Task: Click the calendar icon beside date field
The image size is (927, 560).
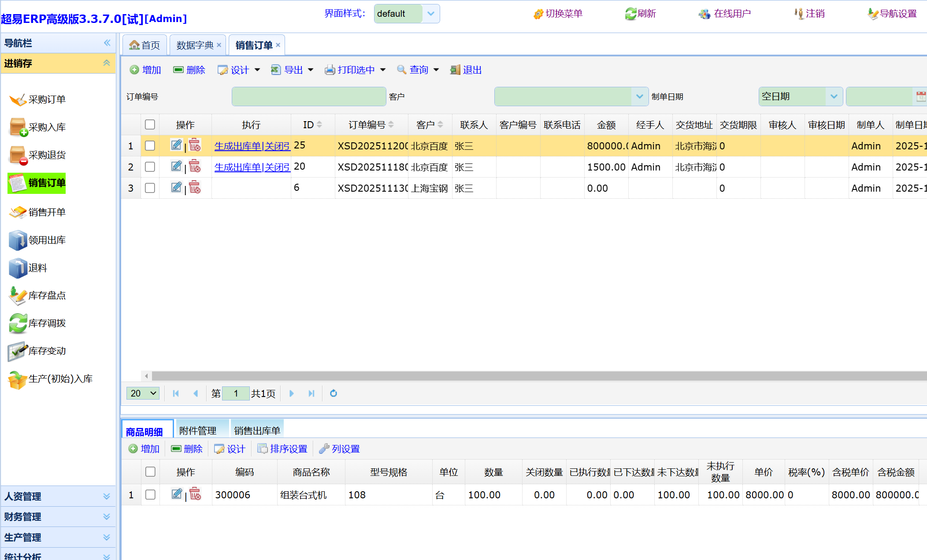Action: coord(920,96)
